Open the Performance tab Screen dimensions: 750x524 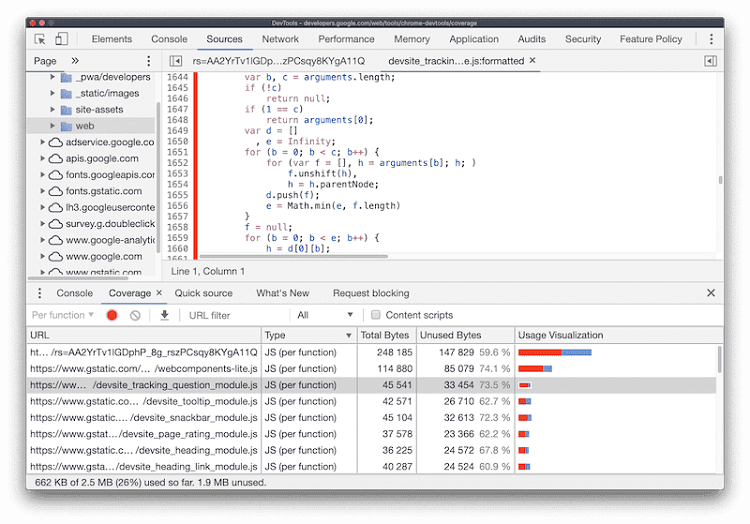pyautogui.click(x=346, y=39)
